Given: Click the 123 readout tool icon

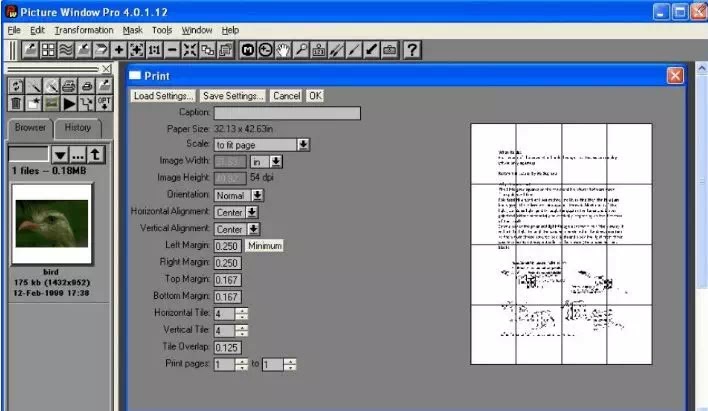Looking at the screenshot, I should pos(319,50).
